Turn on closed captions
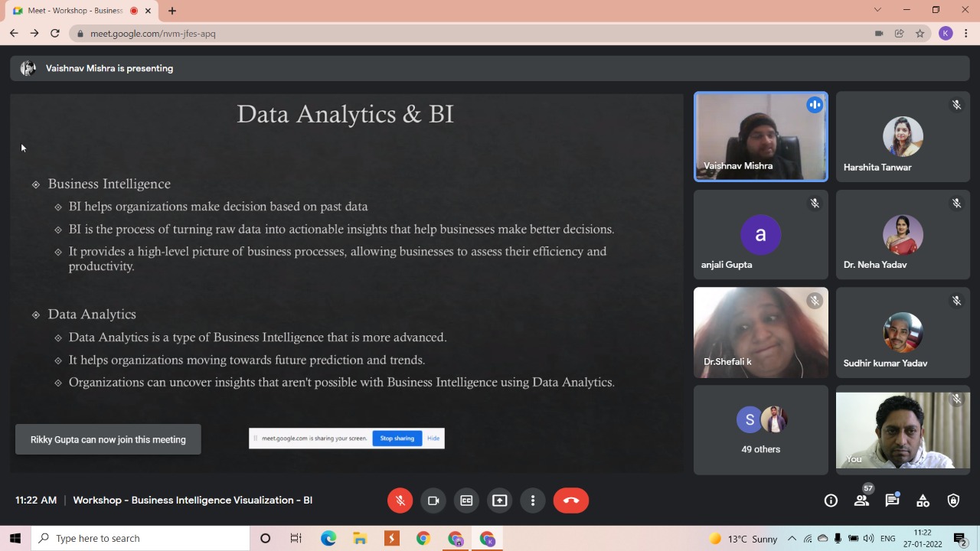Image resolution: width=980 pixels, height=551 pixels. click(x=466, y=500)
